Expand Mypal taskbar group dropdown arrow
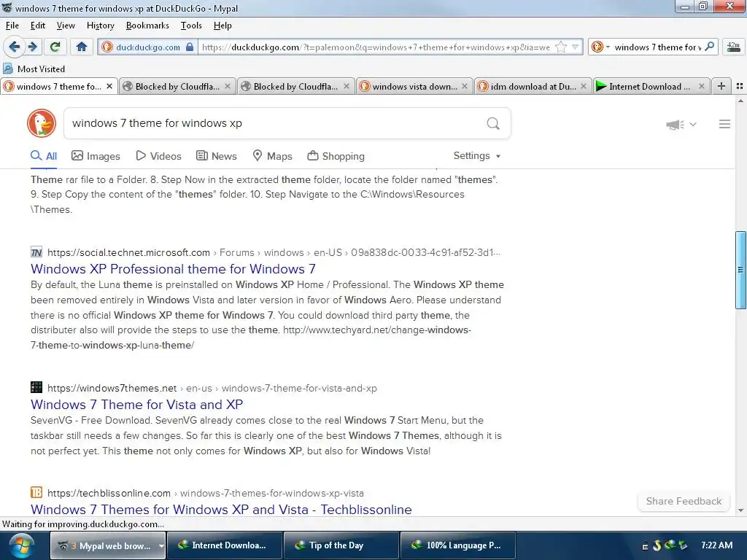This screenshot has width=747, height=560. point(161,545)
